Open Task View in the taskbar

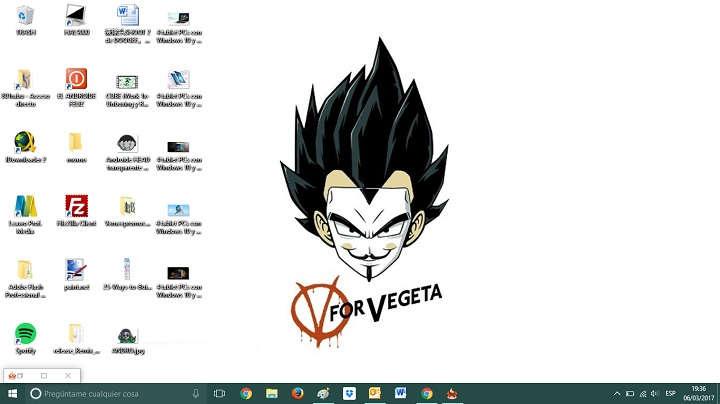point(219,393)
